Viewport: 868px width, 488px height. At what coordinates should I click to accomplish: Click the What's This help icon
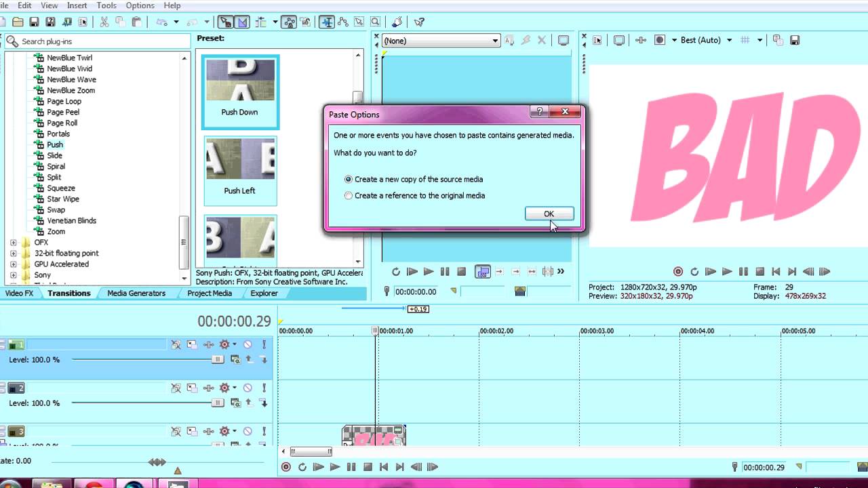419,22
